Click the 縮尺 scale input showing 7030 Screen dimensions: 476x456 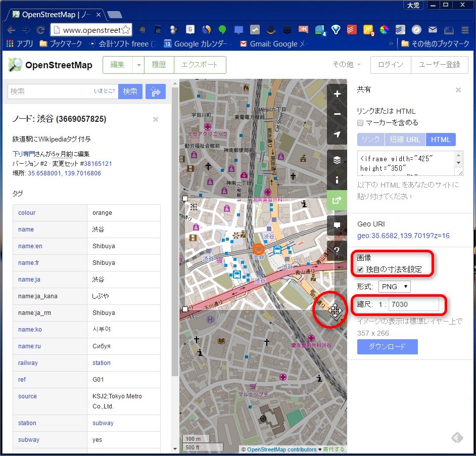tap(413, 304)
